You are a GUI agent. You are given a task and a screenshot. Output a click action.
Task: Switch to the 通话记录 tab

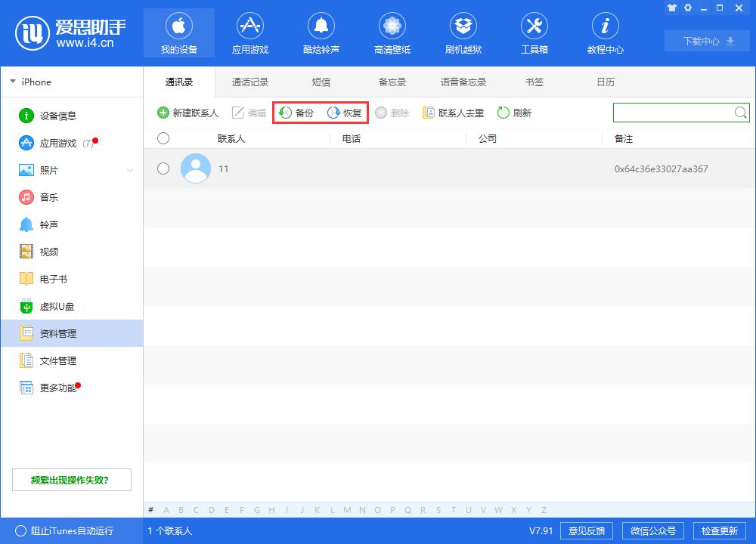(x=249, y=82)
